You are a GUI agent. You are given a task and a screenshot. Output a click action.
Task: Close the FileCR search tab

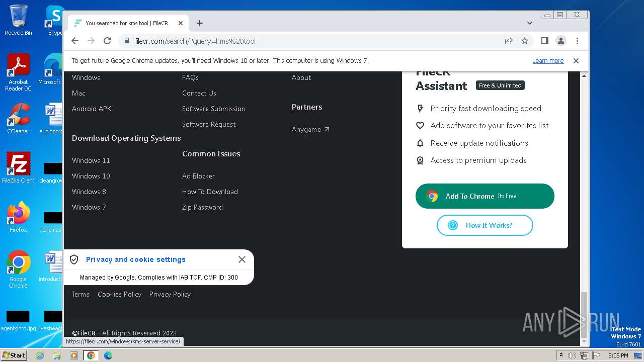(x=181, y=23)
